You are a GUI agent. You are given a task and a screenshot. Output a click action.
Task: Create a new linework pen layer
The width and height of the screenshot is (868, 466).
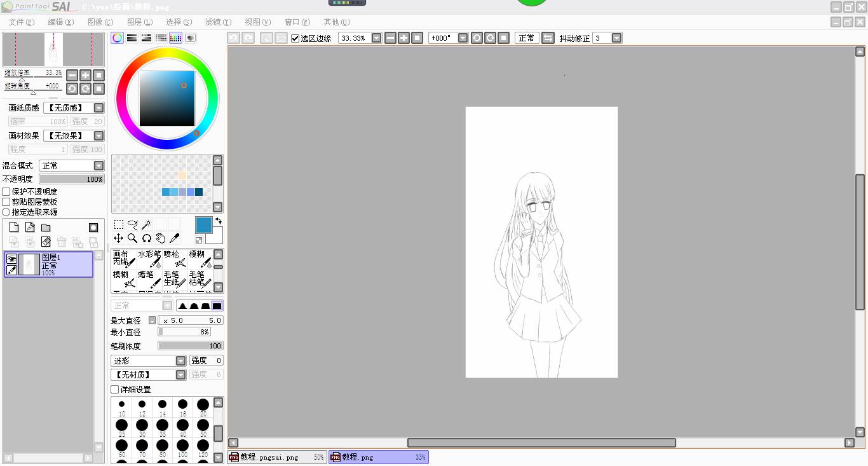click(30, 228)
